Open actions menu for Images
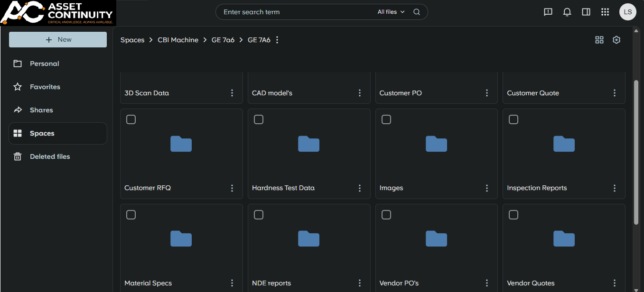The height and width of the screenshot is (292, 644). coord(487,188)
